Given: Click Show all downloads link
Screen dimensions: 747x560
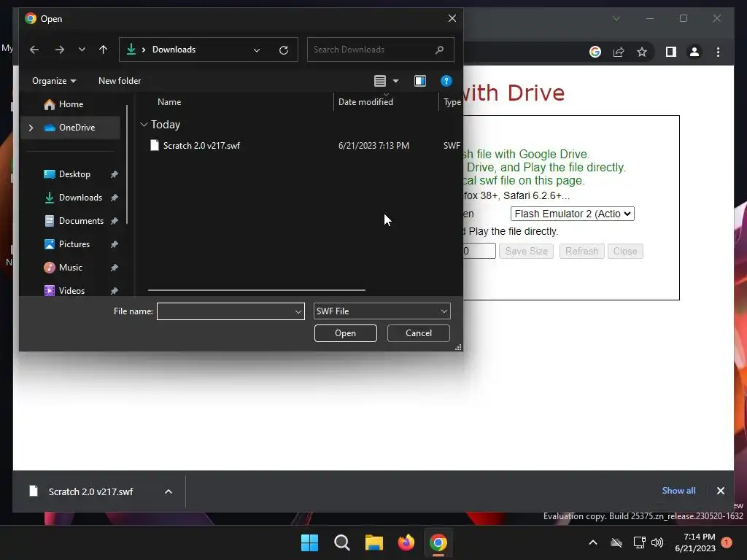Looking at the screenshot, I should 678,491.
